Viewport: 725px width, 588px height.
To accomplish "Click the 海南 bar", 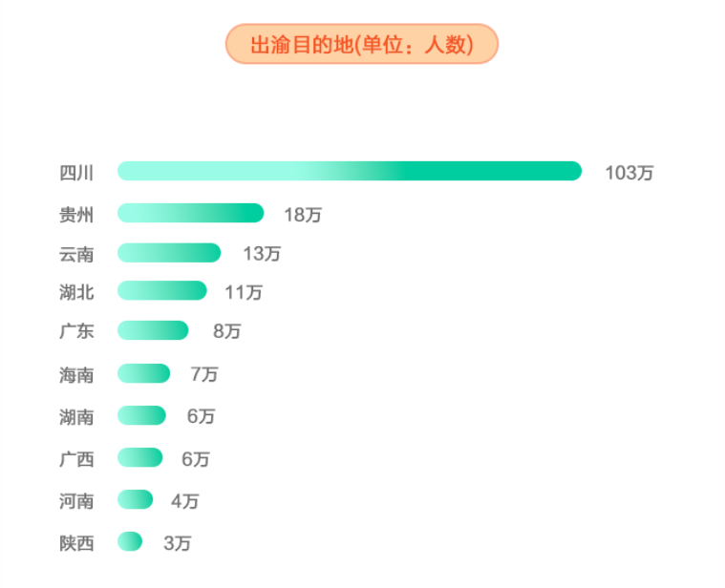I will tap(144, 373).
